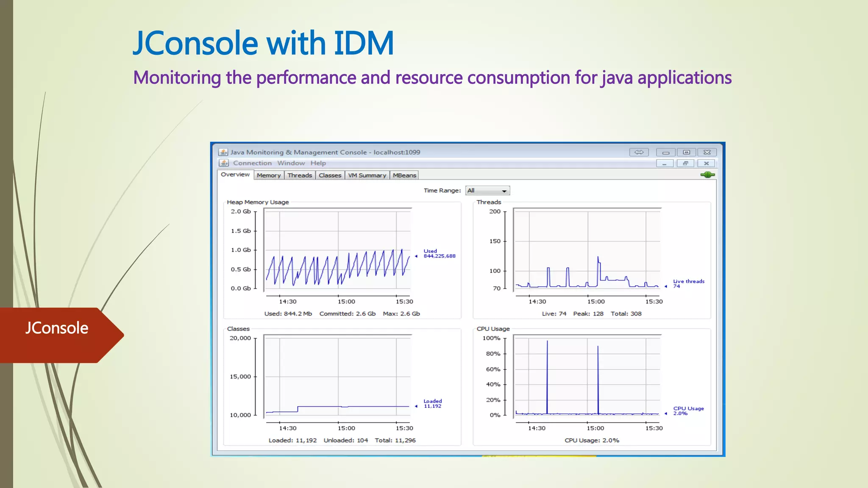
Task: Click the Java icon beside the Connection menu
Action: [x=224, y=163]
